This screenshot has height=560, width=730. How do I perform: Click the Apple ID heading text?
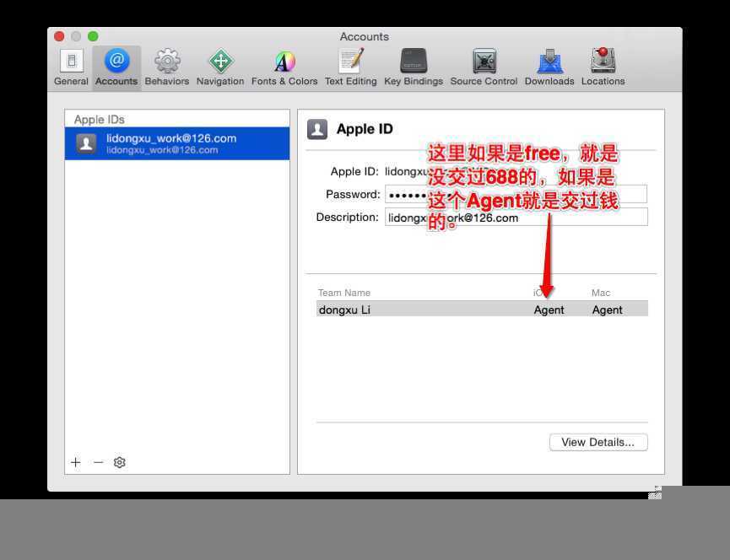(x=365, y=129)
